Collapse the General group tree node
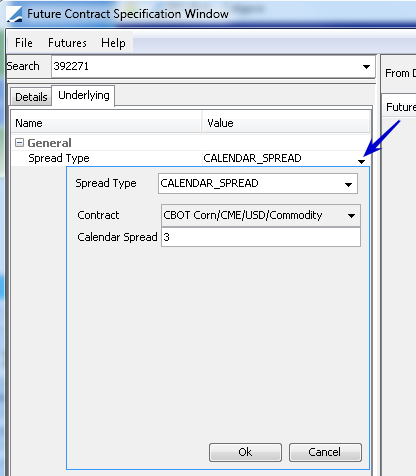The width and height of the screenshot is (416, 476). coord(20,143)
